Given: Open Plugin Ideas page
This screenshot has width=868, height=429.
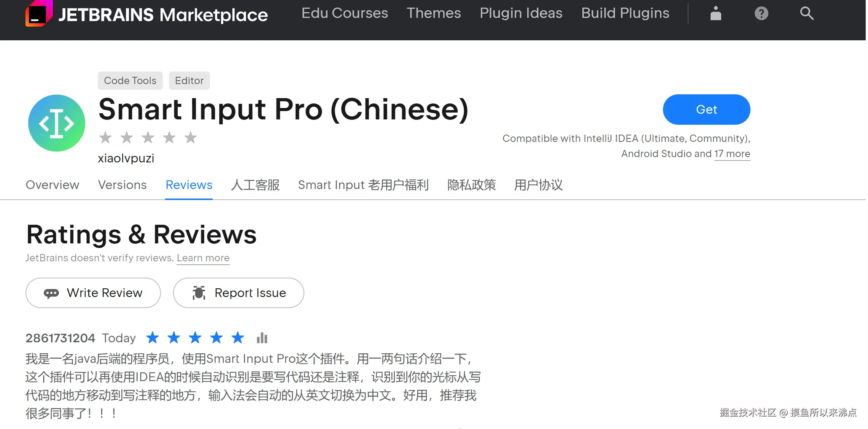Looking at the screenshot, I should pyautogui.click(x=521, y=13).
